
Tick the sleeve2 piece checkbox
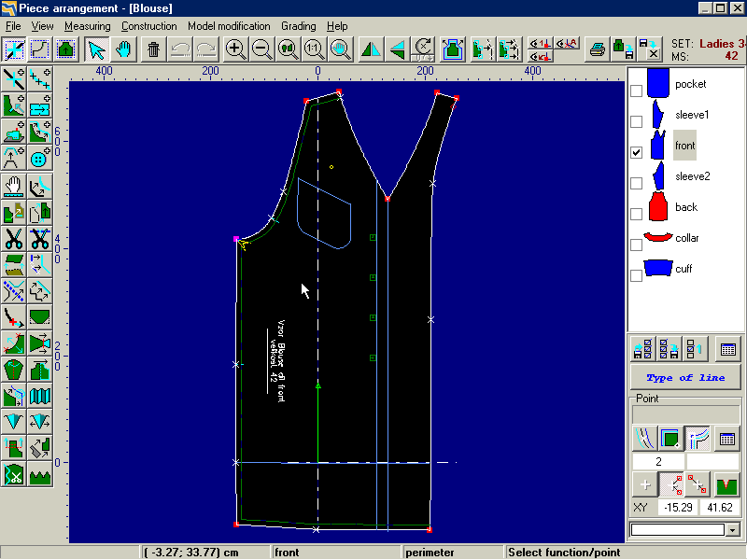[x=636, y=183]
